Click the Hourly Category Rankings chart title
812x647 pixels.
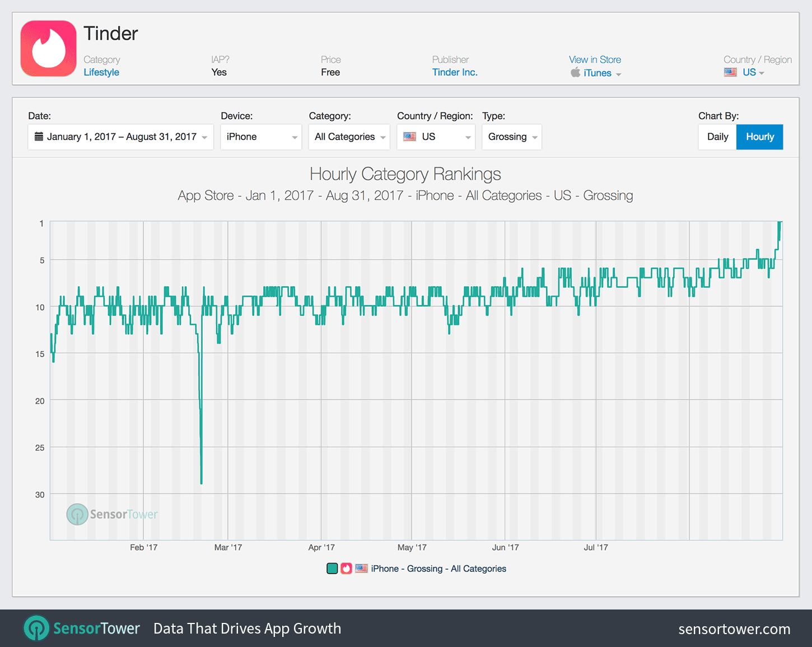(405, 174)
